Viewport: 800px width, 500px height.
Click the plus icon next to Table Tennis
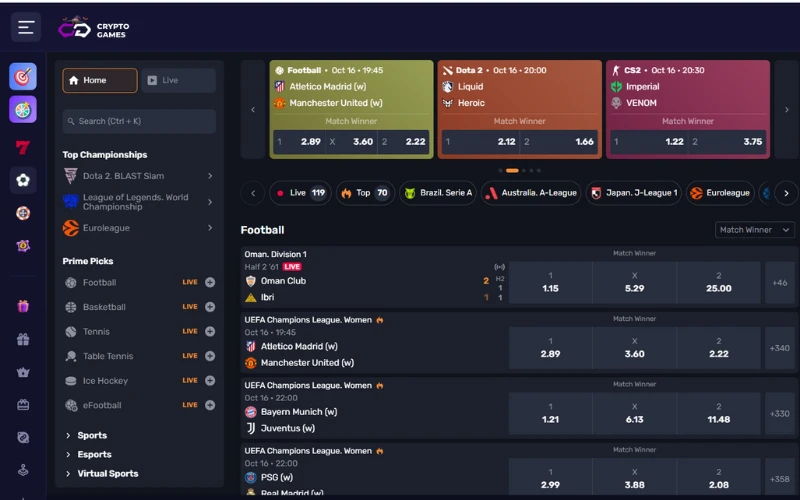point(210,356)
